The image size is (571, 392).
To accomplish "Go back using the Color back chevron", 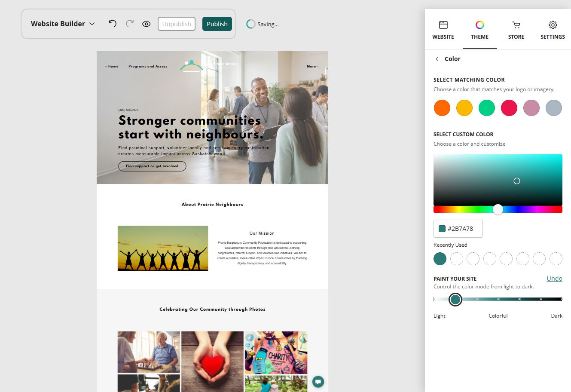I will pos(437,59).
